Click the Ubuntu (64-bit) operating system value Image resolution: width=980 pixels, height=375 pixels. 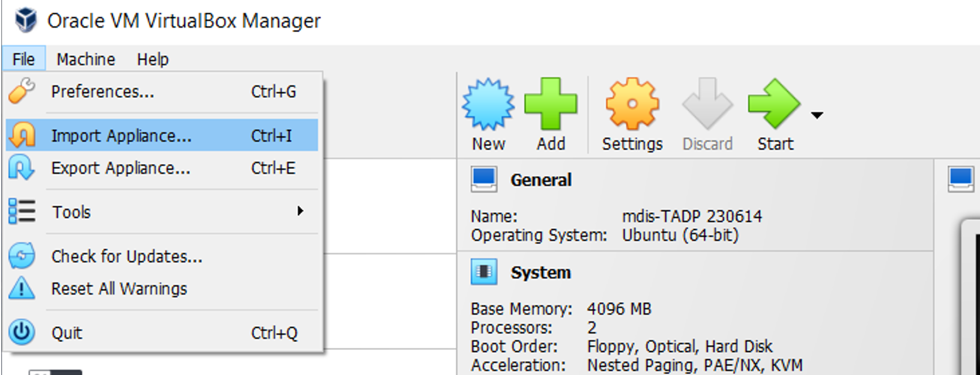(x=680, y=235)
